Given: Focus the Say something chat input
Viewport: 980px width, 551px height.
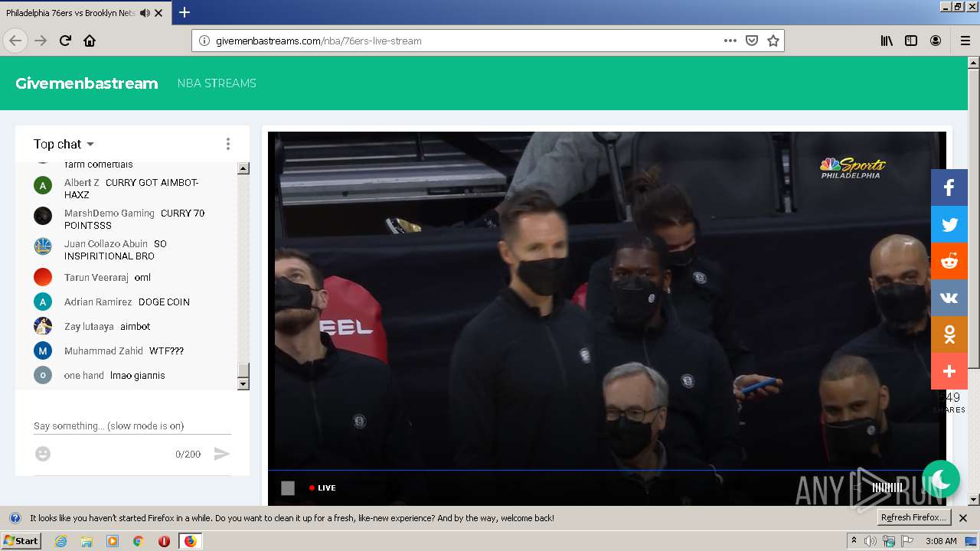Looking at the screenshot, I should tap(132, 425).
